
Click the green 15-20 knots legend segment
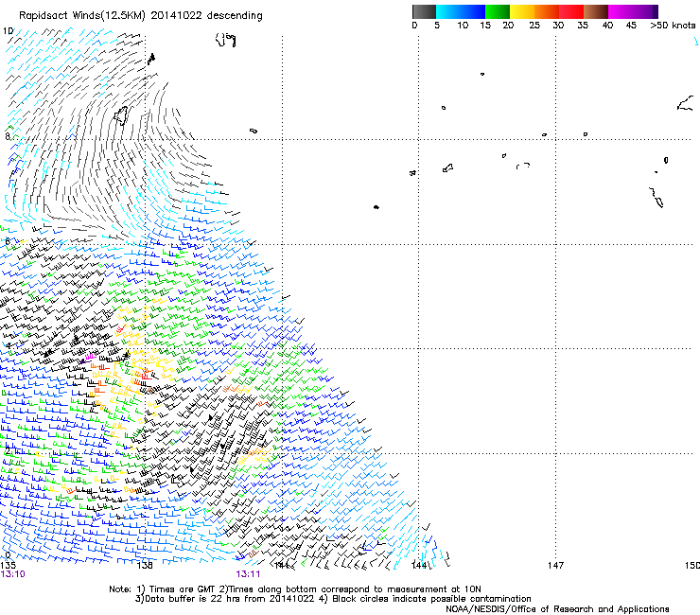[x=498, y=11]
